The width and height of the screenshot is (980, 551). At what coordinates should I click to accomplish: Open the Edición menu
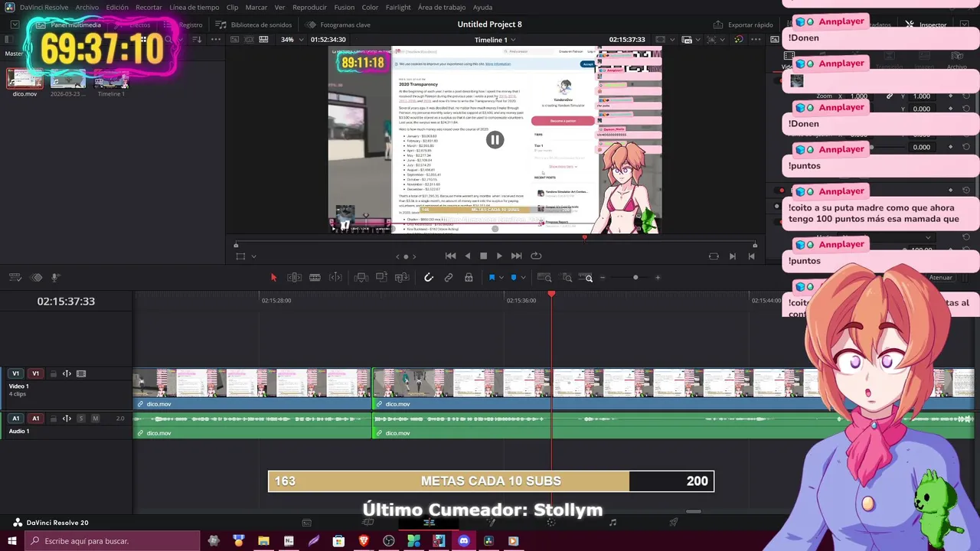click(x=117, y=7)
